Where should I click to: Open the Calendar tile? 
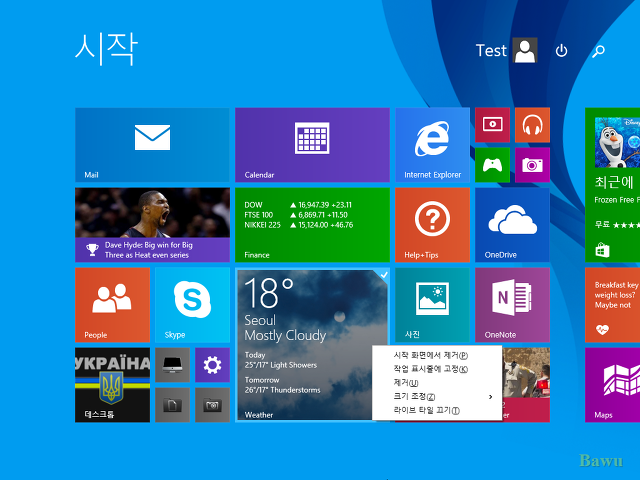(x=312, y=144)
